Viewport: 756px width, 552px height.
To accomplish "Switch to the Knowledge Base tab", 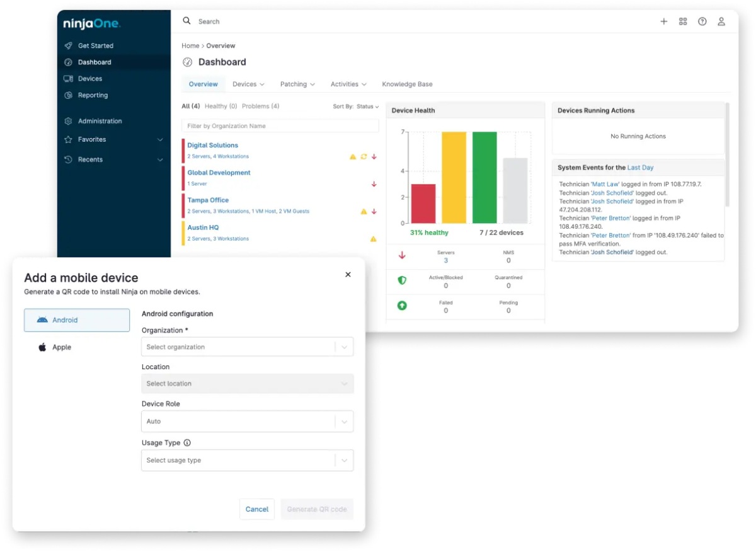I will [407, 84].
